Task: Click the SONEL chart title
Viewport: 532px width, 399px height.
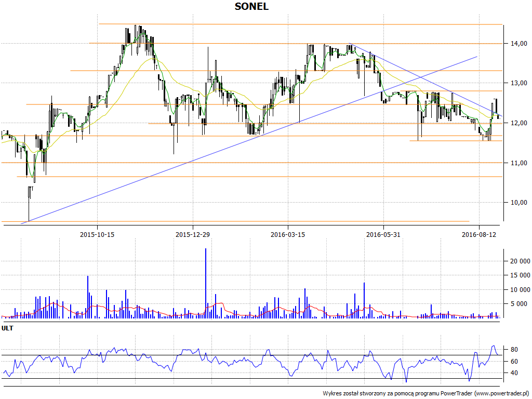Action: [x=251, y=6]
